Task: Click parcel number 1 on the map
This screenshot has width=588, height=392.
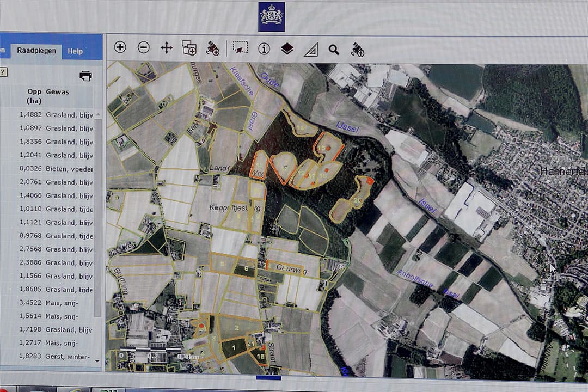Action: coord(234,348)
